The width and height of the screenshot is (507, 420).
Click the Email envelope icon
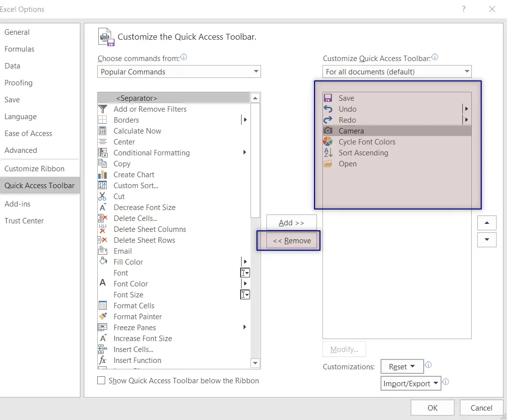pos(103,251)
